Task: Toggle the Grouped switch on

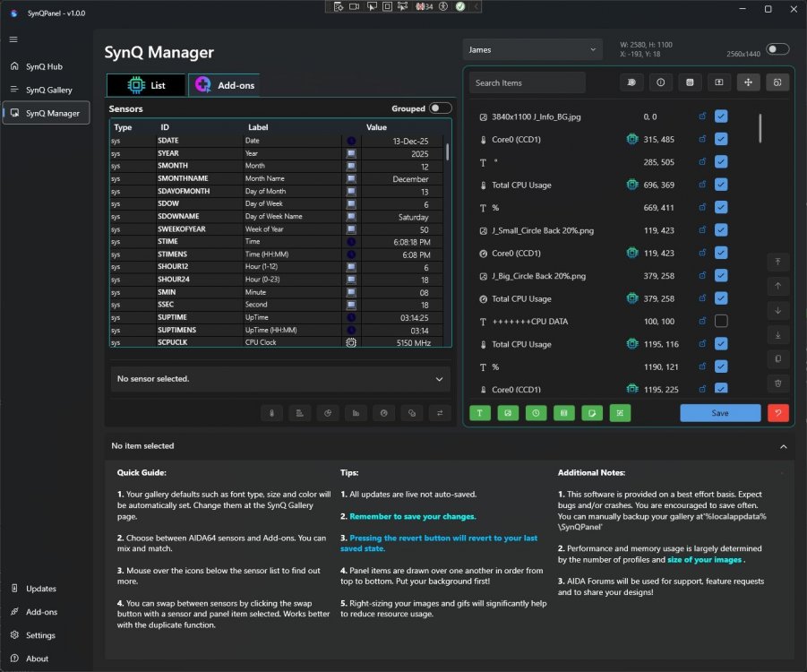Action: (440, 108)
